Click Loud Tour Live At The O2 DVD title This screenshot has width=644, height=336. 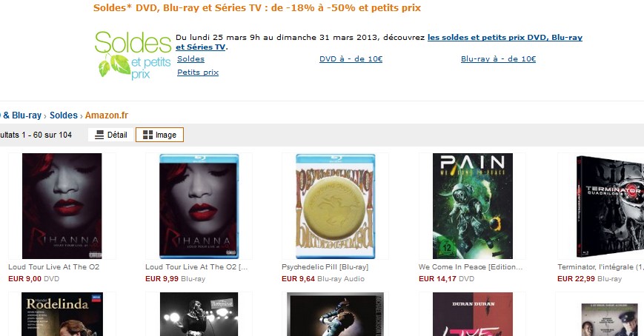tap(54, 266)
